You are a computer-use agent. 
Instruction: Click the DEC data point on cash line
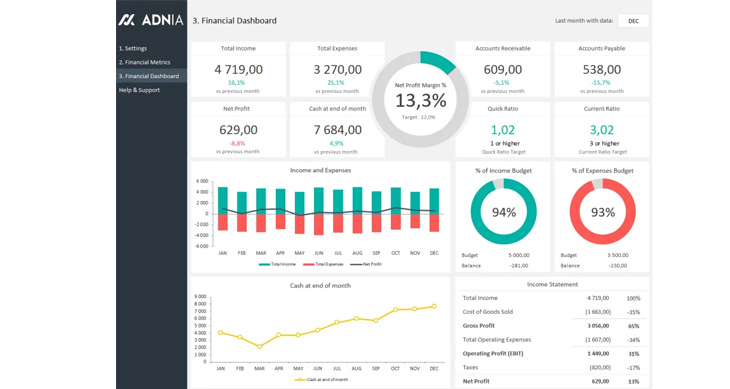tap(434, 306)
